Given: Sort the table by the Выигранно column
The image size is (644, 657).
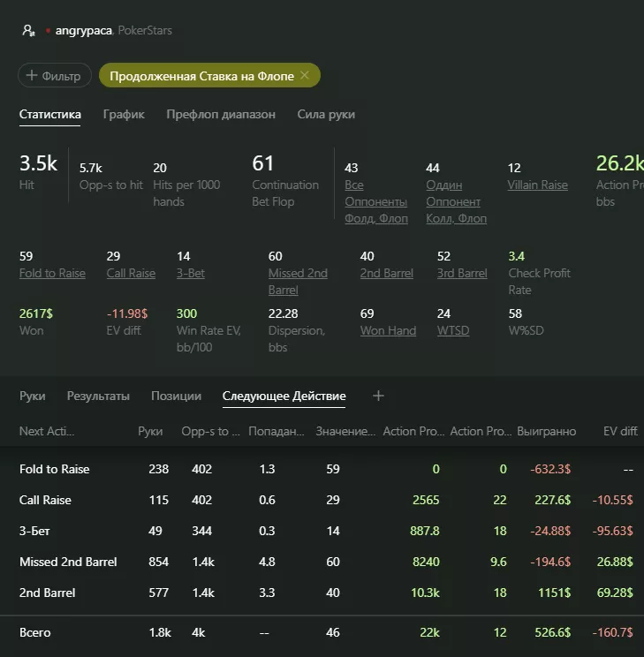Looking at the screenshot, I should tap(547, 431).
